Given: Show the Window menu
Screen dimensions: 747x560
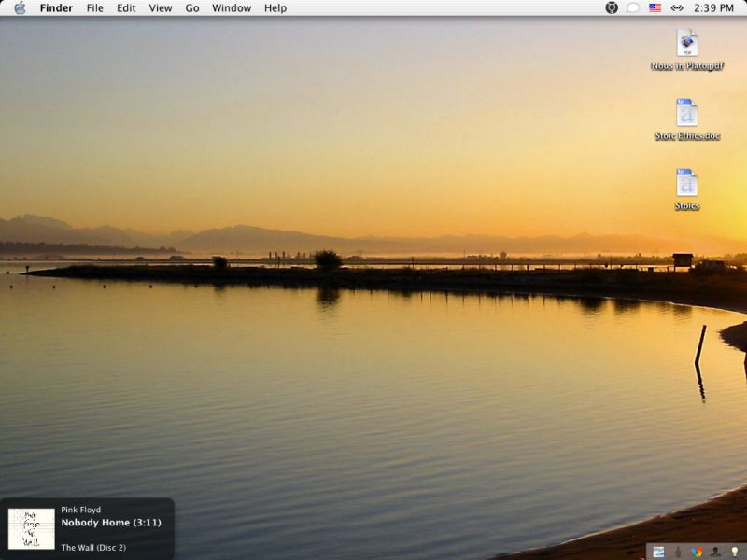Looking at the screenshot, I should pyautogui.click(x=232, y=7).
